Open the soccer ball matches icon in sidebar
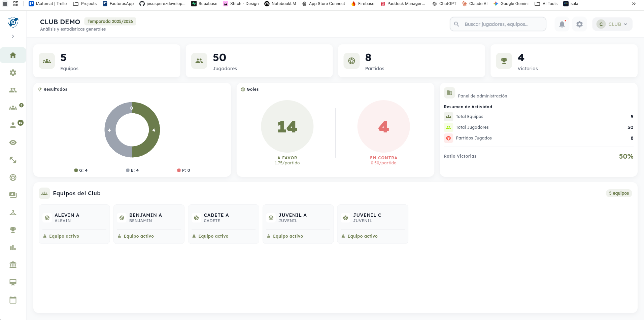The width and height of the screenshot is (644, 320). pos(13,177)
